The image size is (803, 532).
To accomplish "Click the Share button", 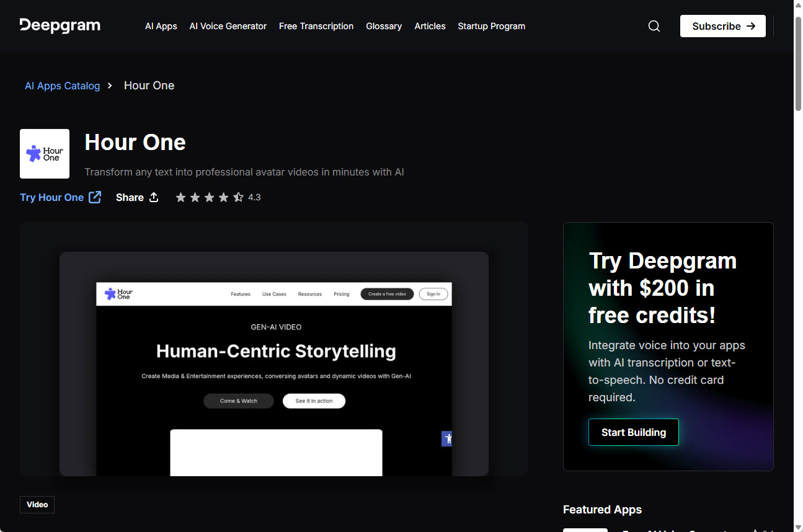I will (x=137, y=197).
